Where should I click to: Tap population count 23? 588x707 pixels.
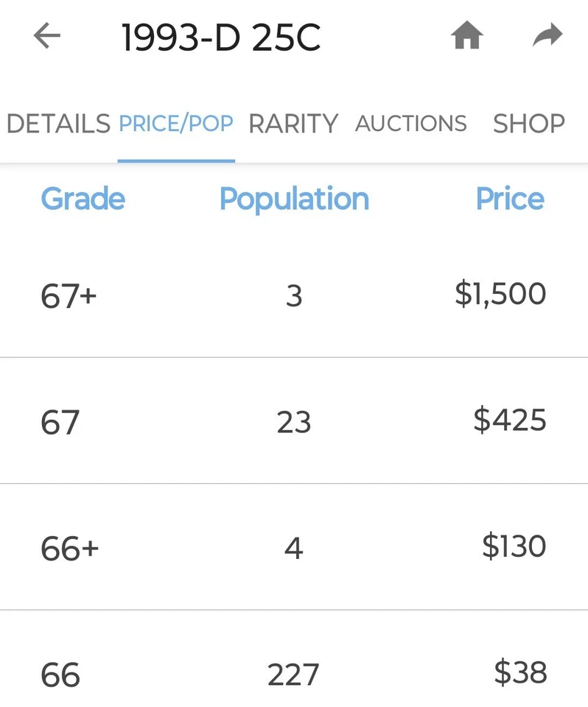(x=294, y=423)
